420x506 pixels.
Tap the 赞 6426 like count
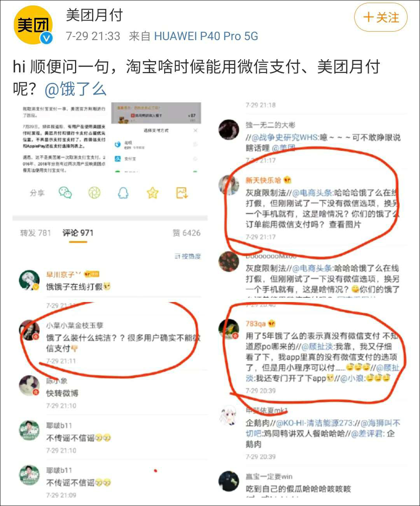187,233
